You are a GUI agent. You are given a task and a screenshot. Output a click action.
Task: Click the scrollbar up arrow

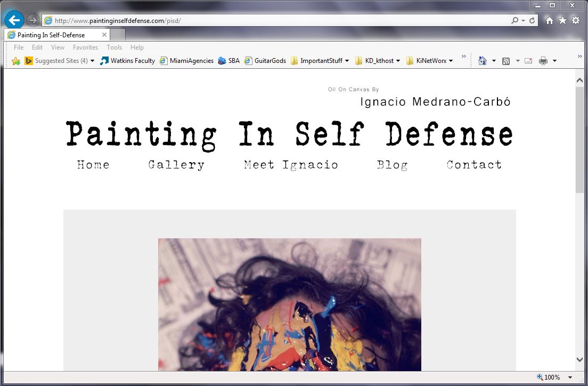click(580, 80)
